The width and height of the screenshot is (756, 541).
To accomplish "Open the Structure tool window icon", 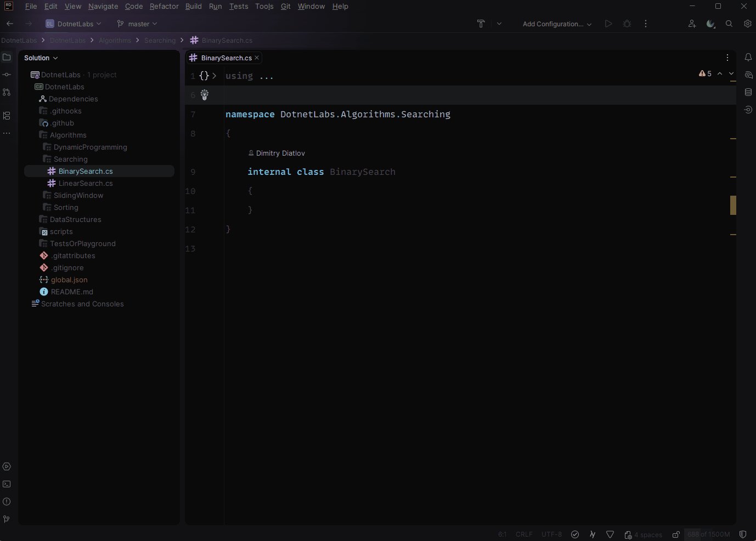I will [7, 116].
